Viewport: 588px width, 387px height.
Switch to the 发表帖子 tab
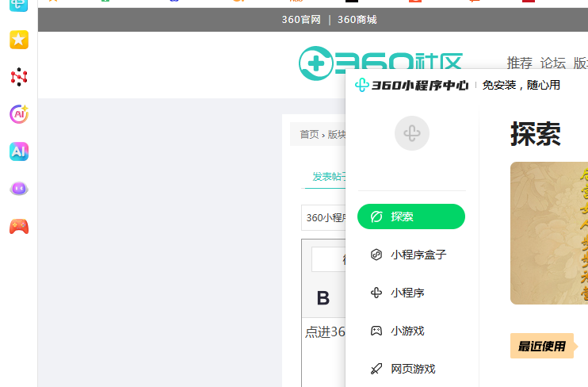click(329, 176)
